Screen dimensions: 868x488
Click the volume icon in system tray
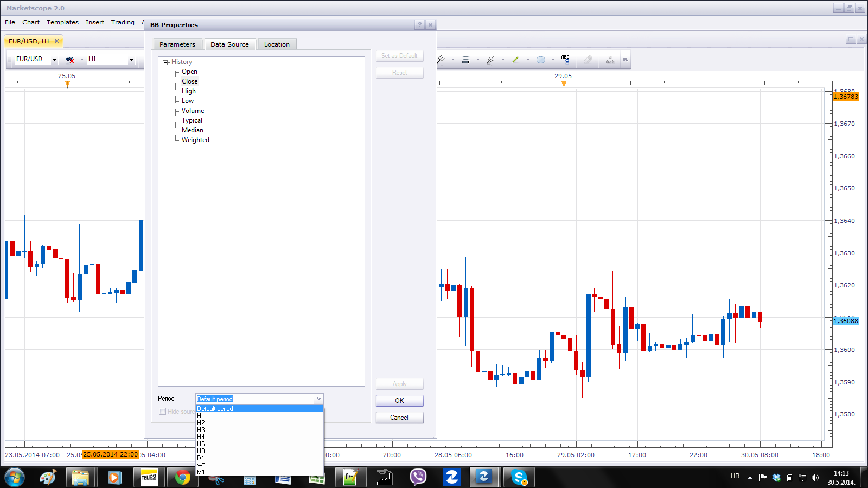(815, 478)
